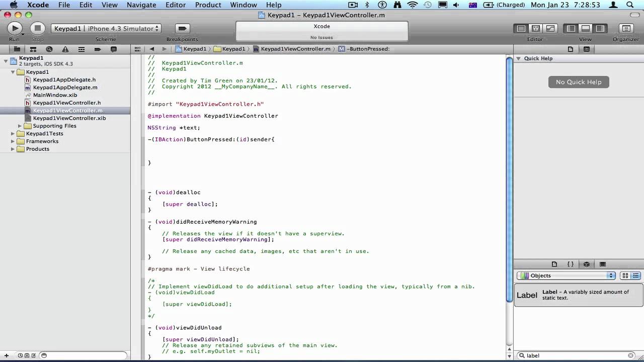Switch to the Assistant editor
The image size is (644, 362).
(536, 29)
